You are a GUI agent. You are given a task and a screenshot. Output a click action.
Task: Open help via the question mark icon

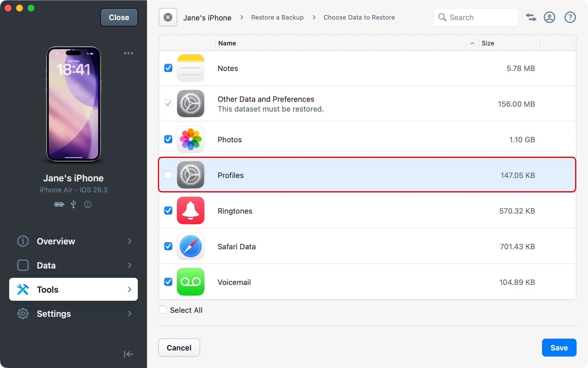pos(570,17)
